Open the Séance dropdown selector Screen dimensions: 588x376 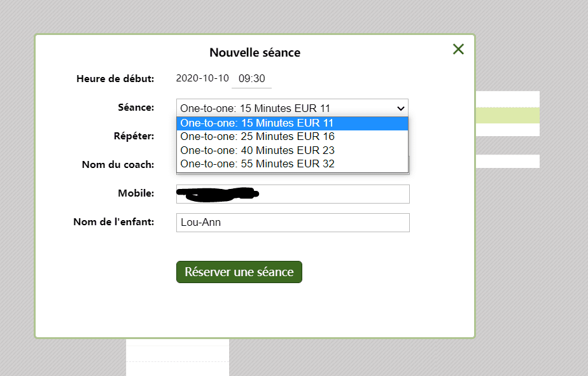coord(292,108)
